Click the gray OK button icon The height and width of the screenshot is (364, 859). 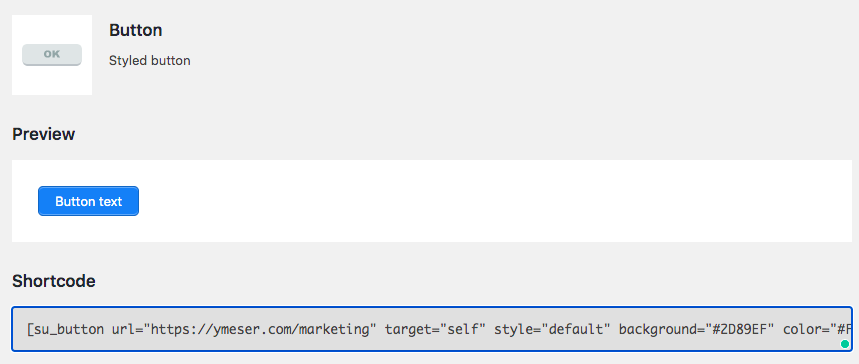52,55
